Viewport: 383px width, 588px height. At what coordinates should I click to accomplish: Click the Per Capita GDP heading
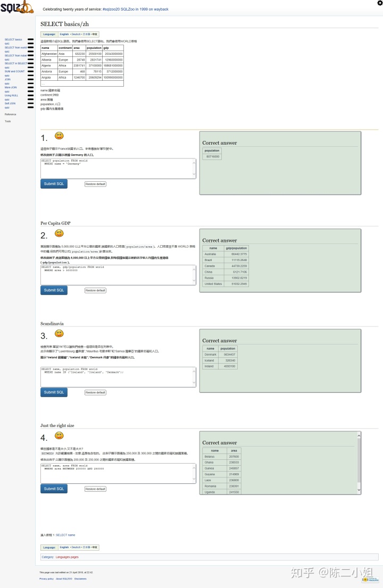55,223
